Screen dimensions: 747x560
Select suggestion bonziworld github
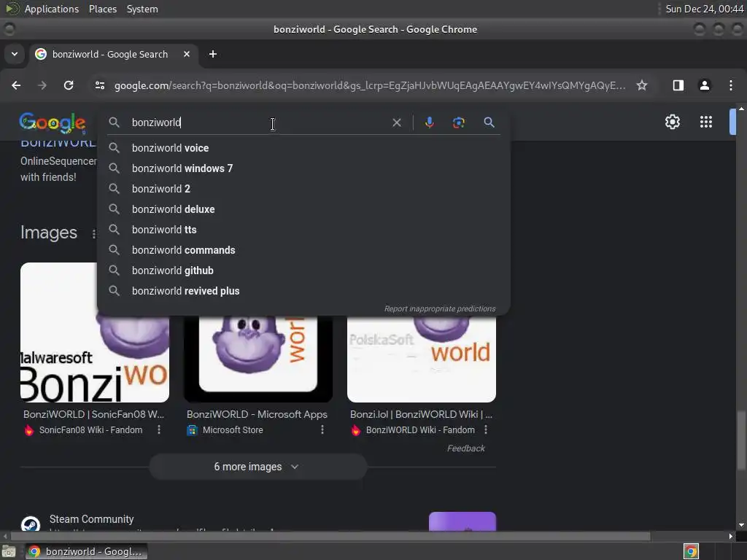click(x=303, y=271)
